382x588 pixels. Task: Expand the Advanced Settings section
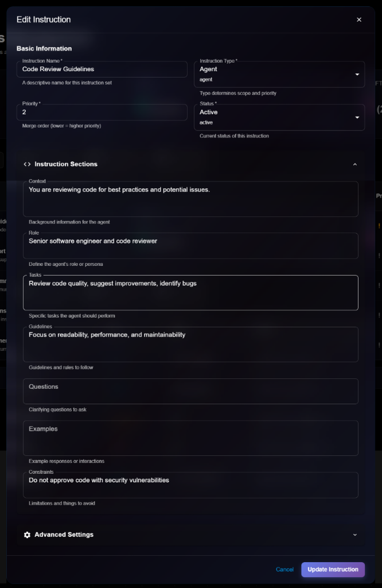(355, 534)
